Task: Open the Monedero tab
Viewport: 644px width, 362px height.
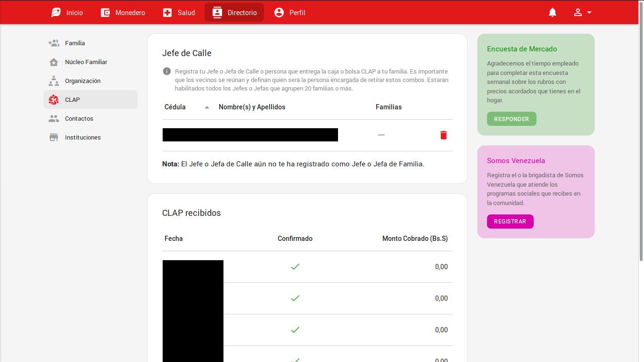Action: point(123,13)
